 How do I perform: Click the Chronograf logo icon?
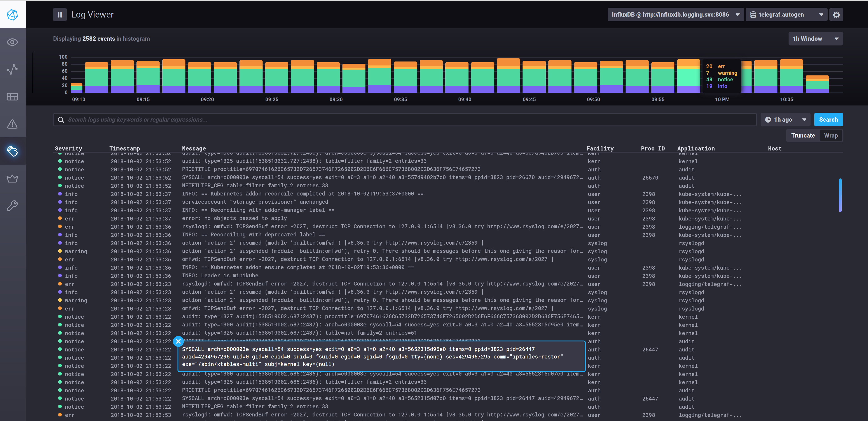point(12,15)
